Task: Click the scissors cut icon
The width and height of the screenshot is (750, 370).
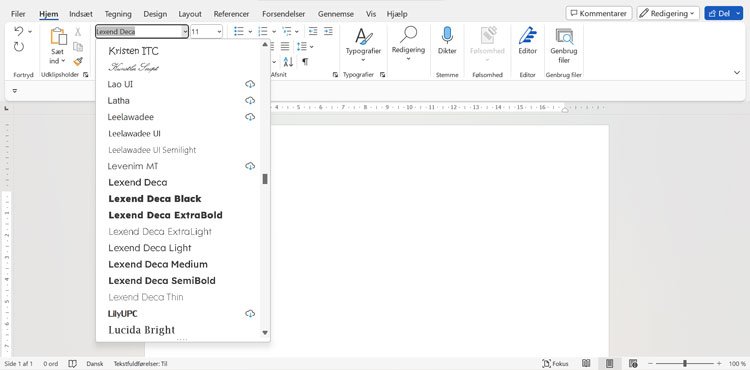Action: pos(78,32)
